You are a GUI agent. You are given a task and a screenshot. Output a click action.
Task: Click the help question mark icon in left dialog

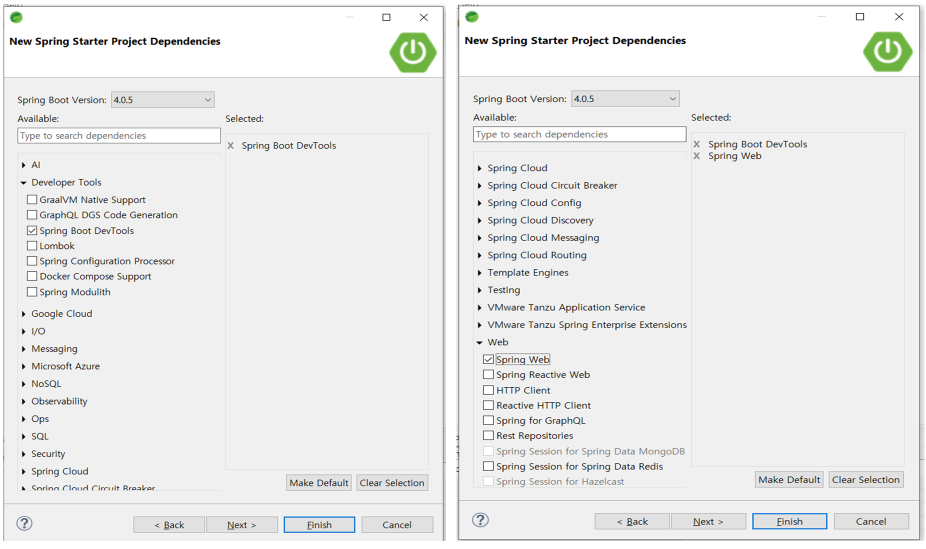[24, 523]
